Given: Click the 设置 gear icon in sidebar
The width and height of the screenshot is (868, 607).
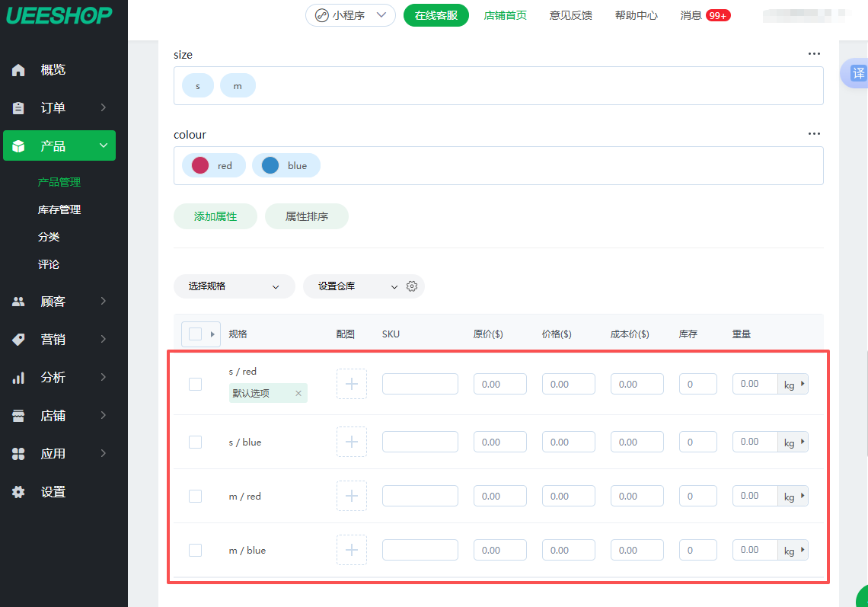Looking at the screenshot, I should [x=19, y=492].
